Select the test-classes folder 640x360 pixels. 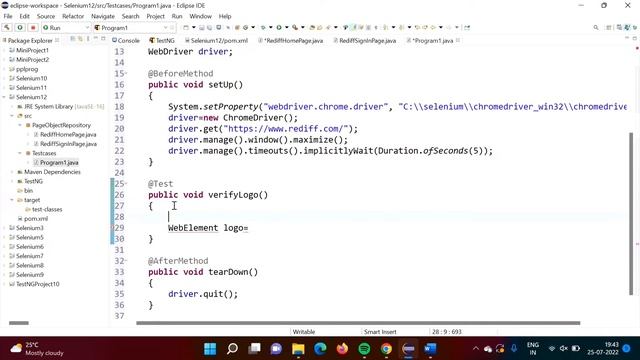click(43, 209)
